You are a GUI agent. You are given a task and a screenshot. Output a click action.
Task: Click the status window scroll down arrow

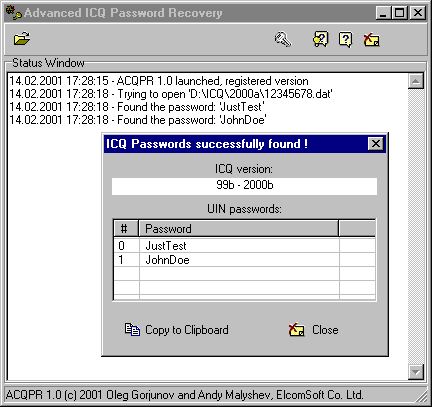[416, 372]
